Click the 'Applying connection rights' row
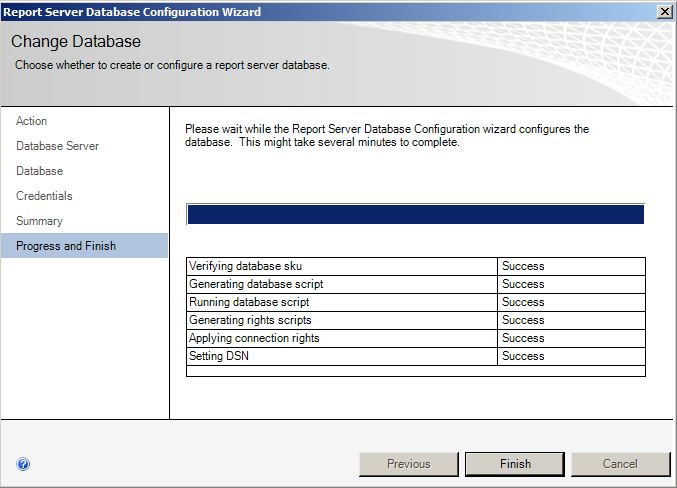Viewport: 677px width, 488px height. pos(416,338)
